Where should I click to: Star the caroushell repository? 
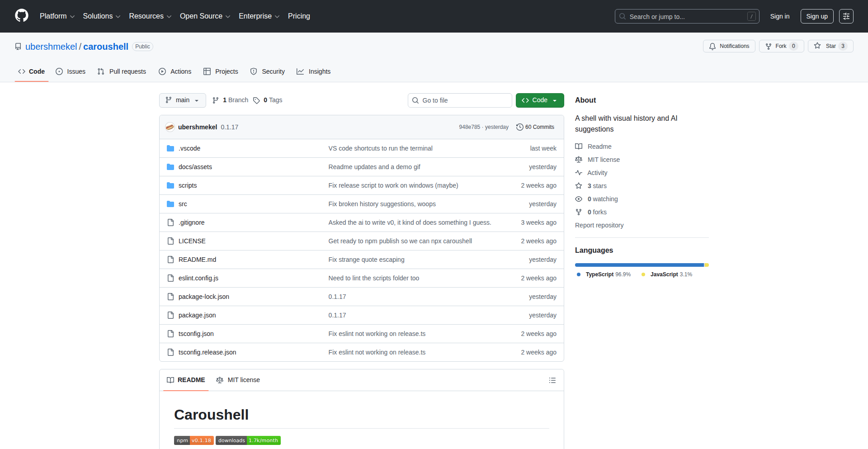click(830, 46)
